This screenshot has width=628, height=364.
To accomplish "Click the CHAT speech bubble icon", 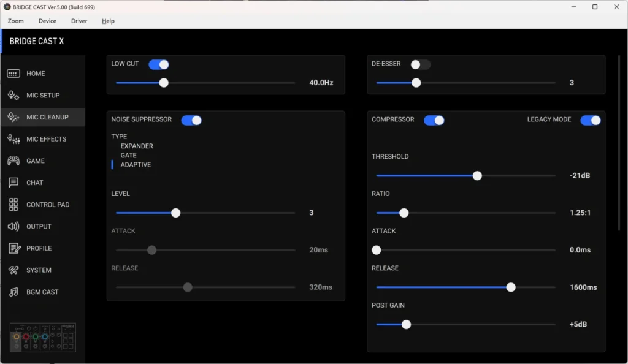I will [x=13, y=183].
